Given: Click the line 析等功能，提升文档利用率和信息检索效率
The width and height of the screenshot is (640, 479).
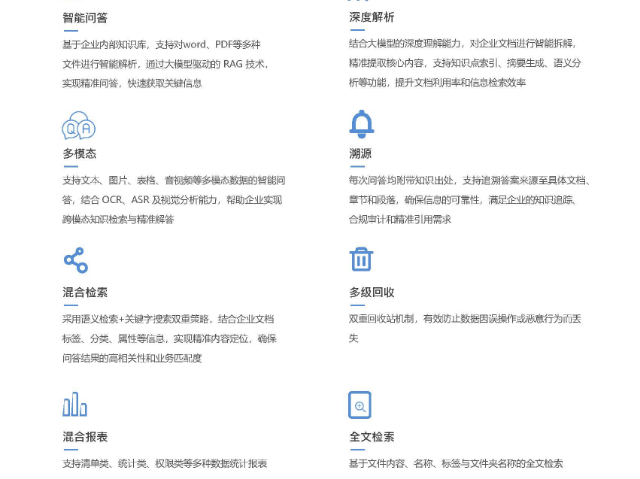Looking at the screenshot, I should 438,82.
